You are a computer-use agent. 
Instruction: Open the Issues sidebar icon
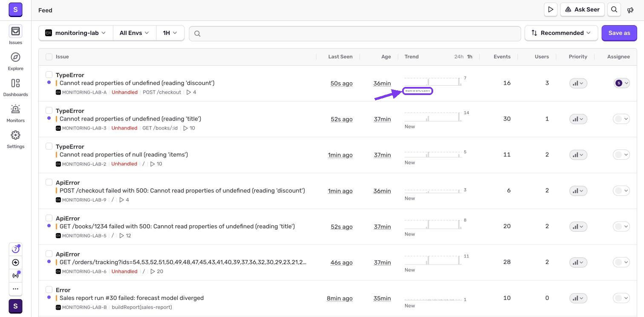coord(15,31)
